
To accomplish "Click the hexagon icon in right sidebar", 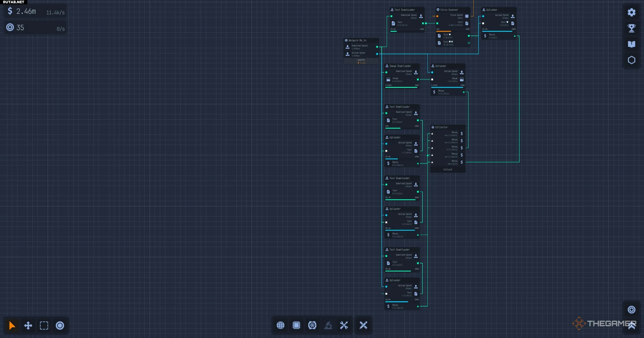I will pyautogui.click(x=631, y=60).
